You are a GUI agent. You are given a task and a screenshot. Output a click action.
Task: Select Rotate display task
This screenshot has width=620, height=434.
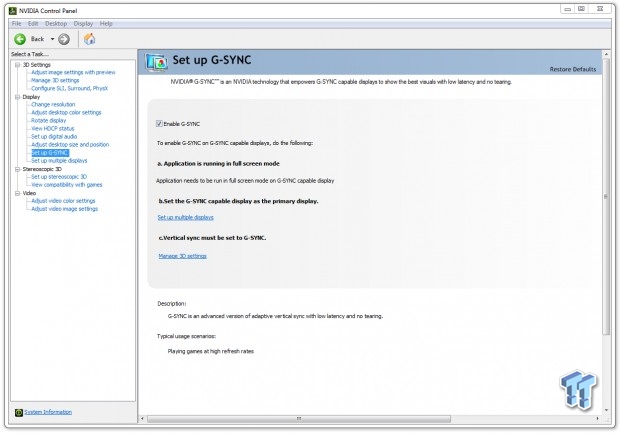click(48, 121)
